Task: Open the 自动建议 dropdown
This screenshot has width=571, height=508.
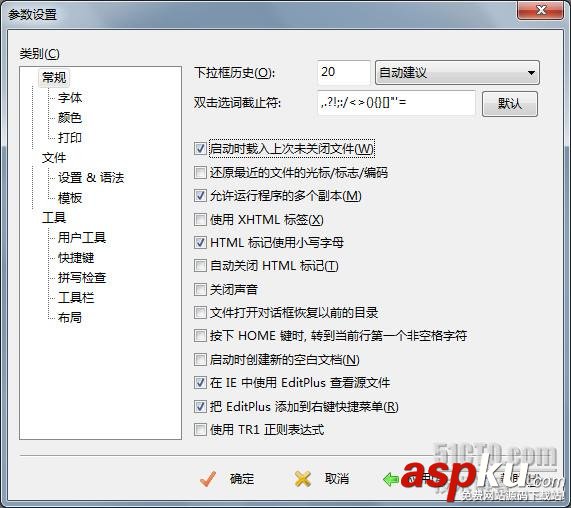Action: pos(457,72)
